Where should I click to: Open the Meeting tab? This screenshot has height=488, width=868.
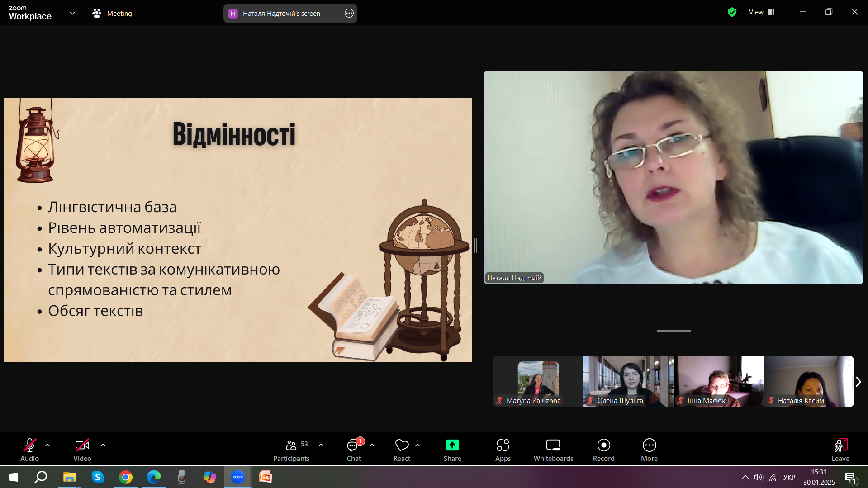click(x=112, y=13)
